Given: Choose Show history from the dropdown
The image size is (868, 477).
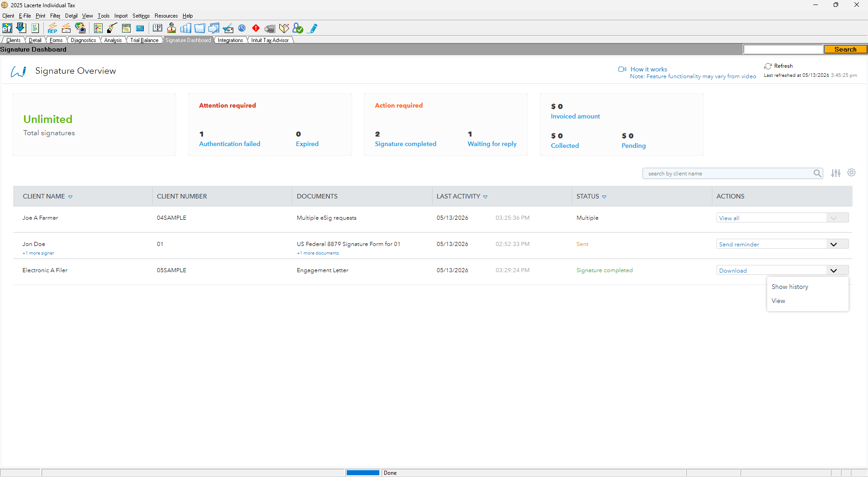Looking at the screenshot, I should 790,287.
